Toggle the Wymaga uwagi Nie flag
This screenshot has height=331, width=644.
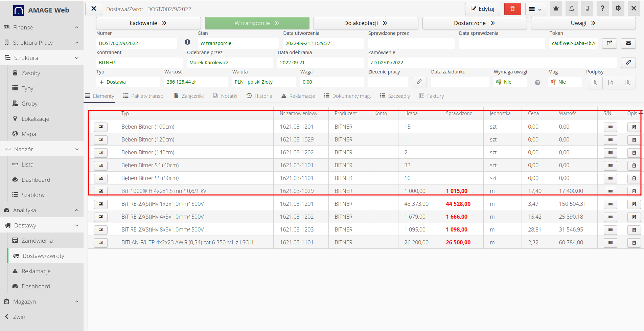504,82
